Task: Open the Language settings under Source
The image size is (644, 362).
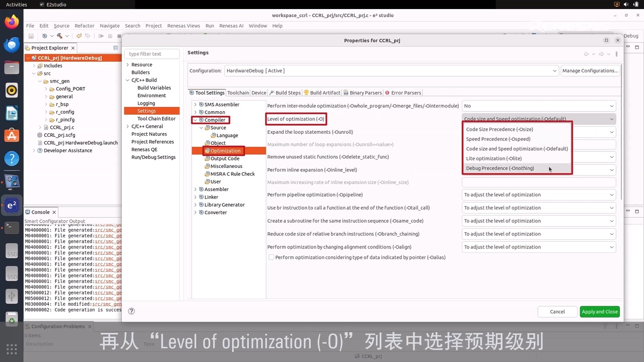Action: [226, 135]
